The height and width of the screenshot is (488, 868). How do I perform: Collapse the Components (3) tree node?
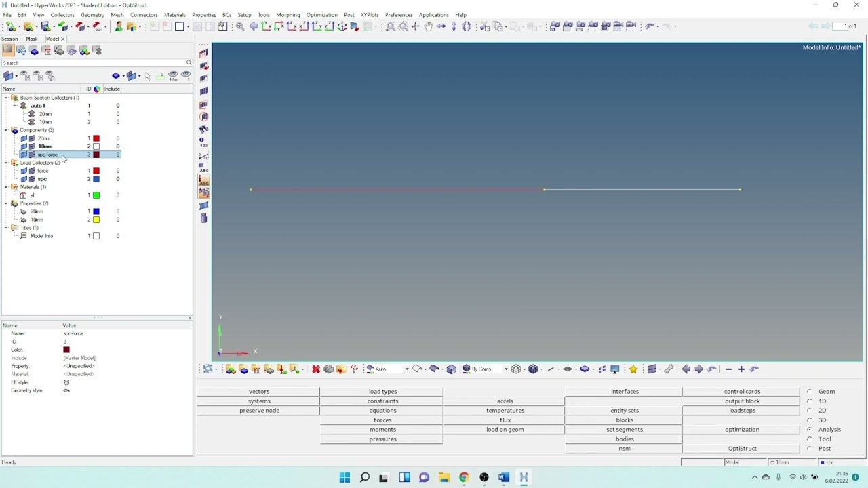6,130
